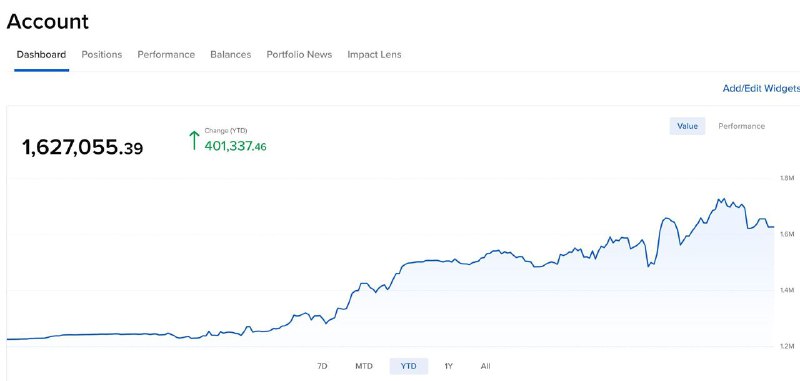Click the Account page heading

pyautogui.click(x=47, y=22)
